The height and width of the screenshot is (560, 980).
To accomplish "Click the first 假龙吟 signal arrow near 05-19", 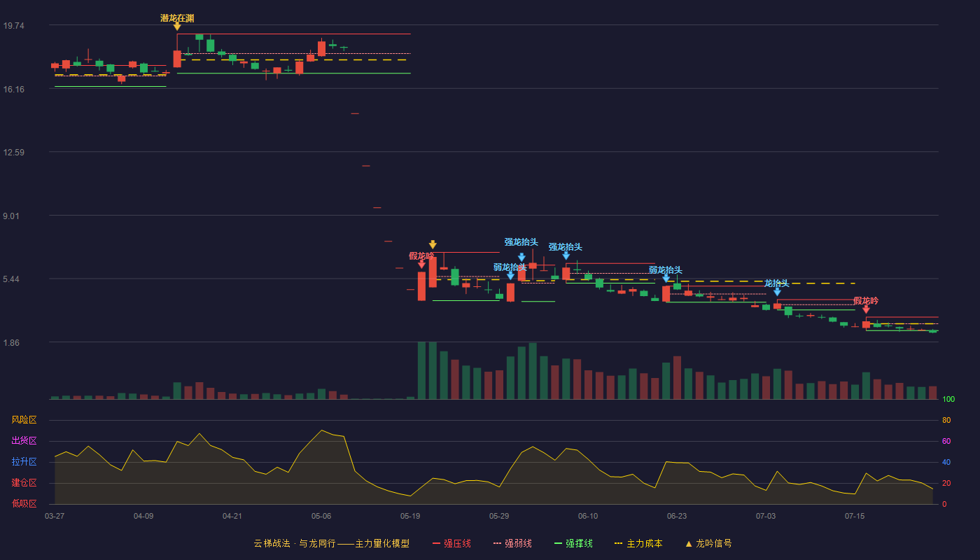I will click(421, 264).
